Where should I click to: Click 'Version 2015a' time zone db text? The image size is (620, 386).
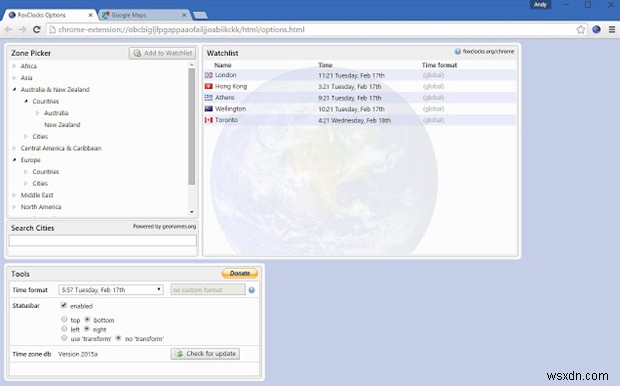point(78,354)
